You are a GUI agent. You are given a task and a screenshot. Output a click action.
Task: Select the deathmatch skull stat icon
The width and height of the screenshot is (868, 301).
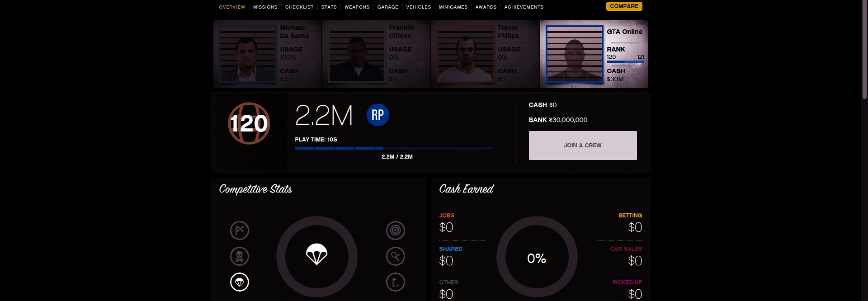click(240, 256)
